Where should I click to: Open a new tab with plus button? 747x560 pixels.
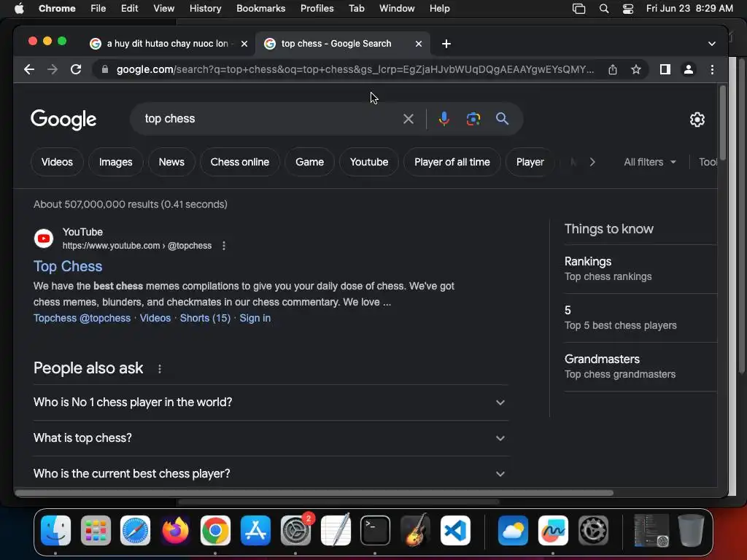tap(446, 44)
